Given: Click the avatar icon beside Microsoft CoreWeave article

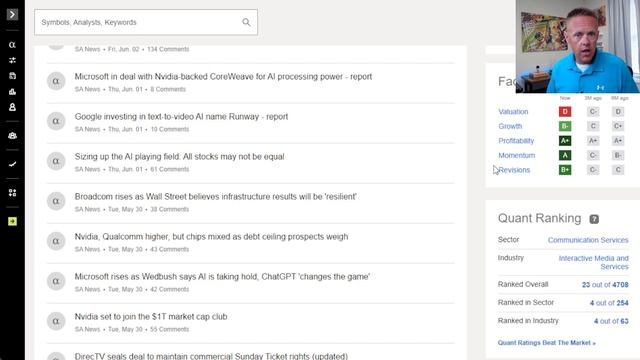Looking at the screenshot, I should (56, 81).
